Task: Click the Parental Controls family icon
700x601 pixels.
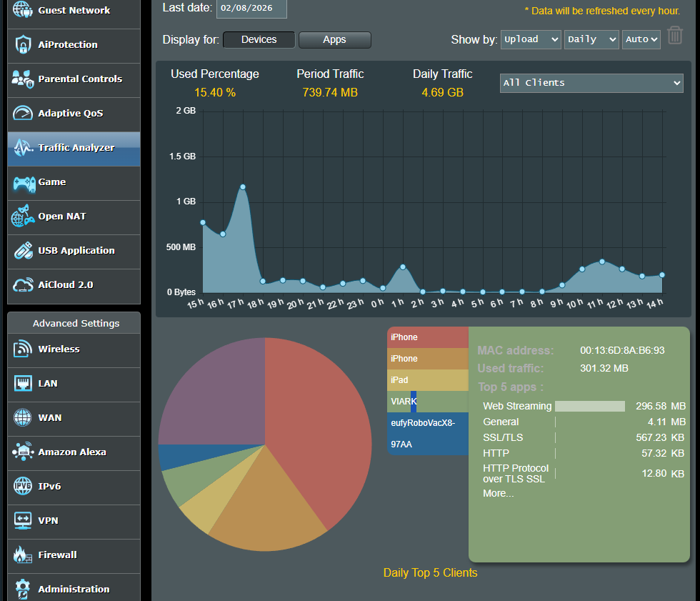Action: (23, 79)
